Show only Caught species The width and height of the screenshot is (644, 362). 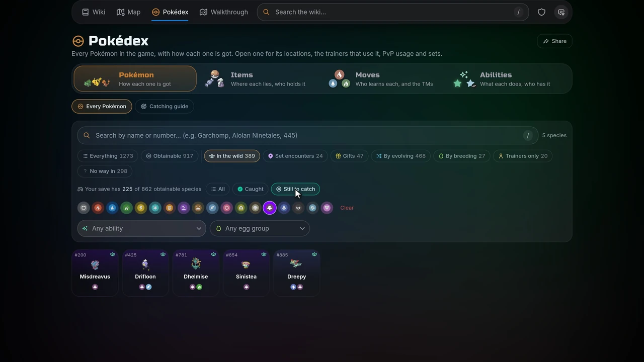tap(251, 189)
